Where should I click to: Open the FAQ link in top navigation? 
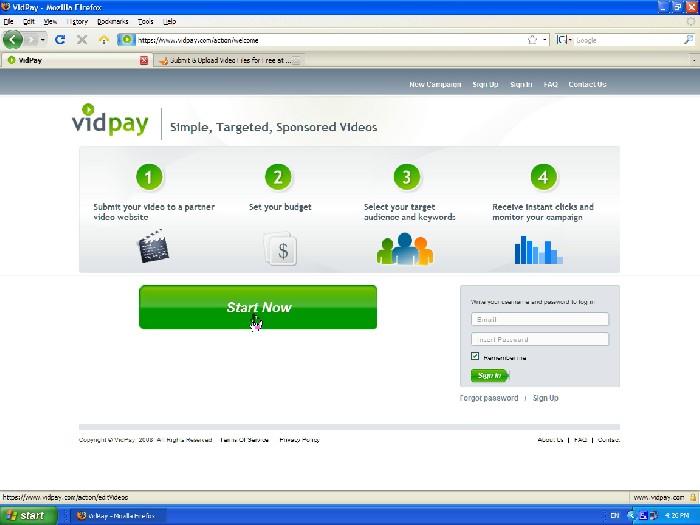[550, 84]
